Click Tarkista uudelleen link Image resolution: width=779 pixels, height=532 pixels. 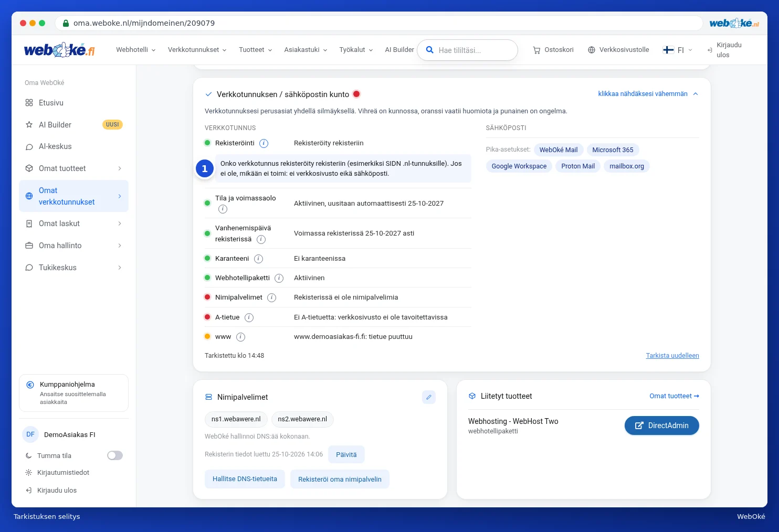(672, 356)
